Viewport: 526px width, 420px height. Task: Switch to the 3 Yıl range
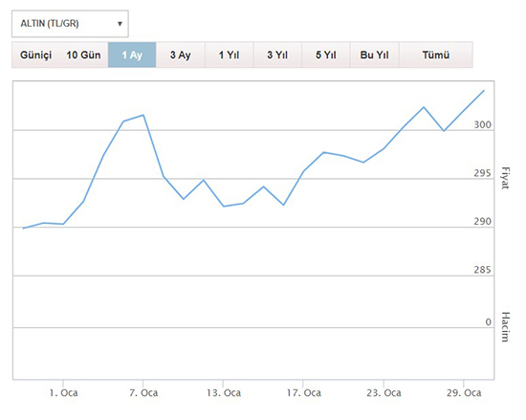pyautogui.click(x=277, y=55)
